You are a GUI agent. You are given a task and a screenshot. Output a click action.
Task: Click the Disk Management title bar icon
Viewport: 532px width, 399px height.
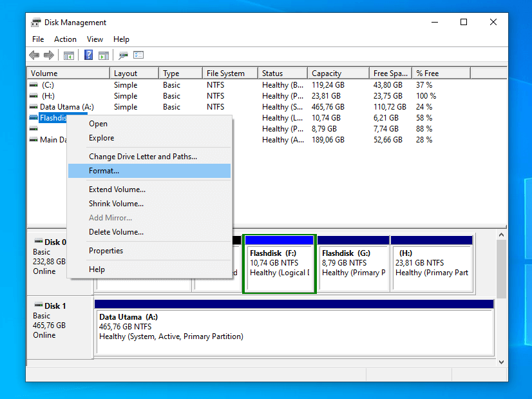click(35, 23)
